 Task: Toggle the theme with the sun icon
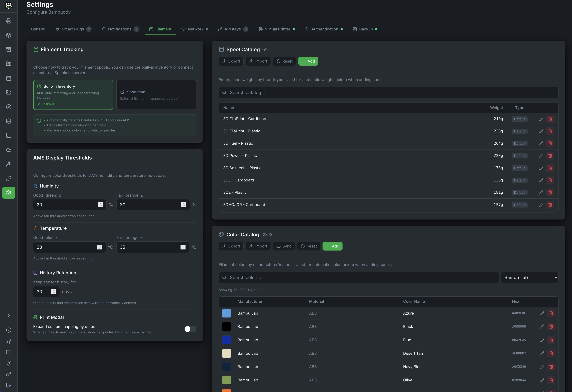[x=9, y=363]
